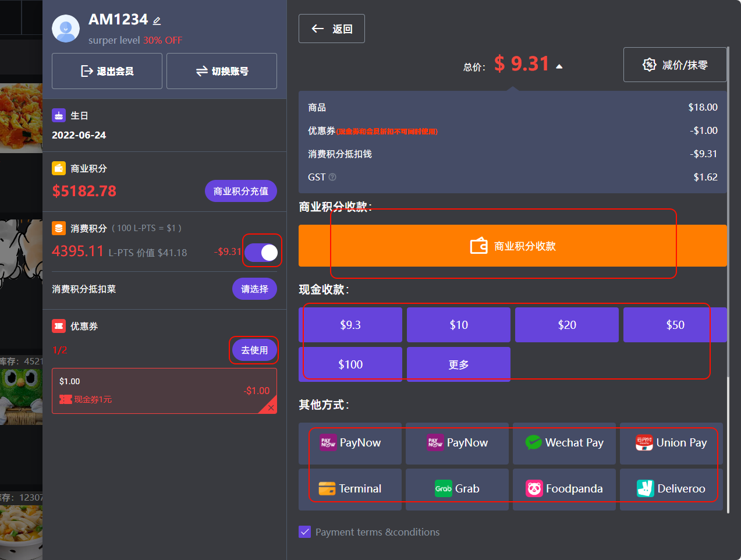Open 请选择 for points redeemable dishes
Image resolution: width=741 pixels, height=560 pixels.
pos(254,289)
